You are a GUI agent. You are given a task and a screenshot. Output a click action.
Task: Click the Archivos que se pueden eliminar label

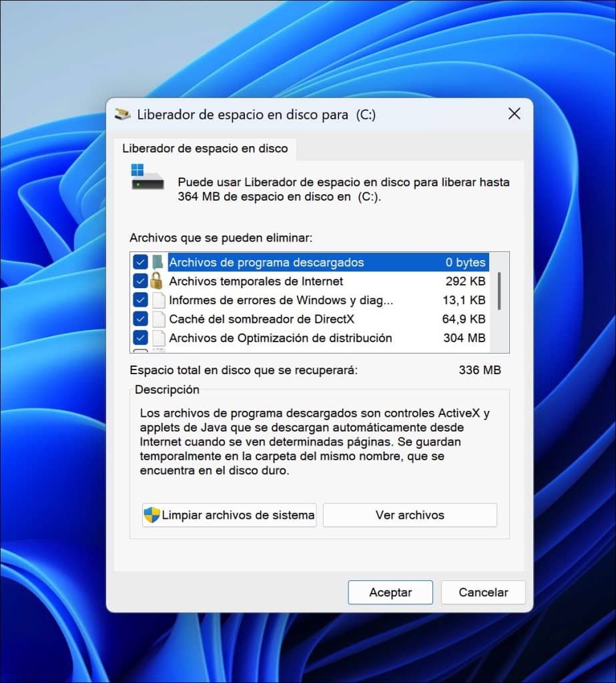pyautogui.click(x=221, y=238)
